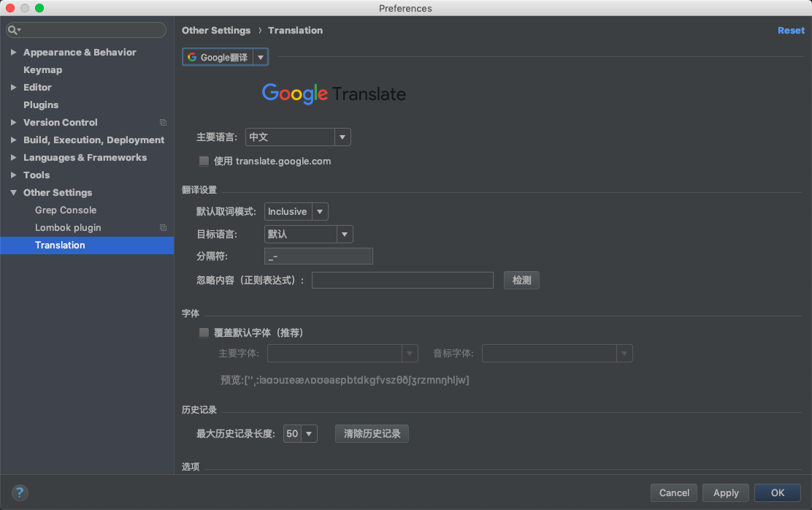Image resolution: width=812 pixels, height=510 pixels.
Task: Click the Apply button
Action: click(726, 493)
